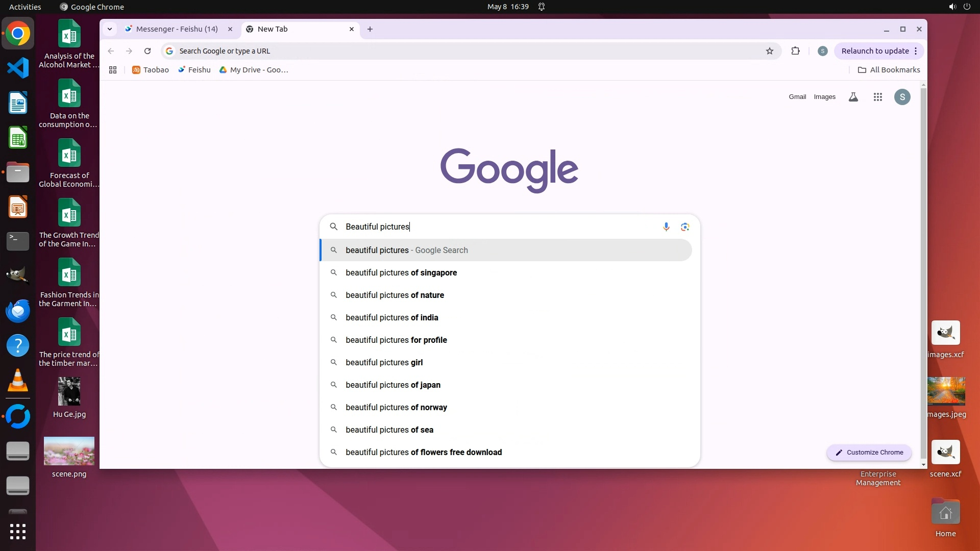Click the voice search microphone icon
The height and width of the screenshot is (551, 980).
666,227
